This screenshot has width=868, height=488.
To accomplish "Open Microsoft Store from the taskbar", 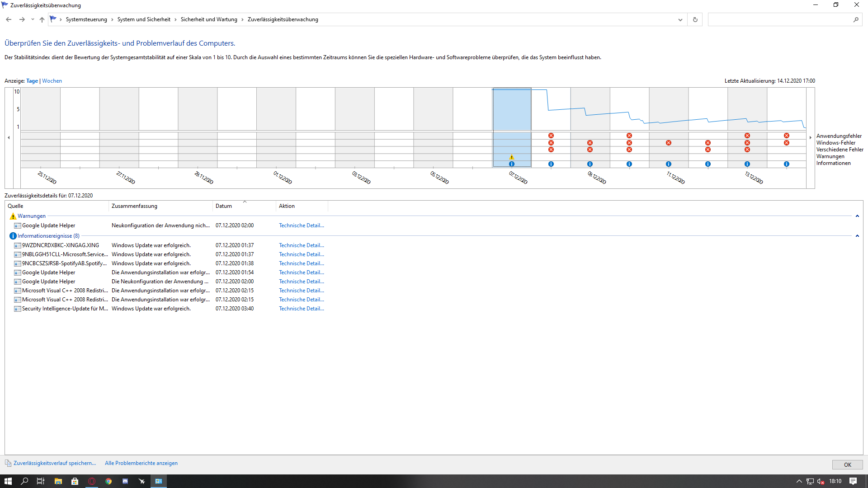I will [x=75, y=481].
